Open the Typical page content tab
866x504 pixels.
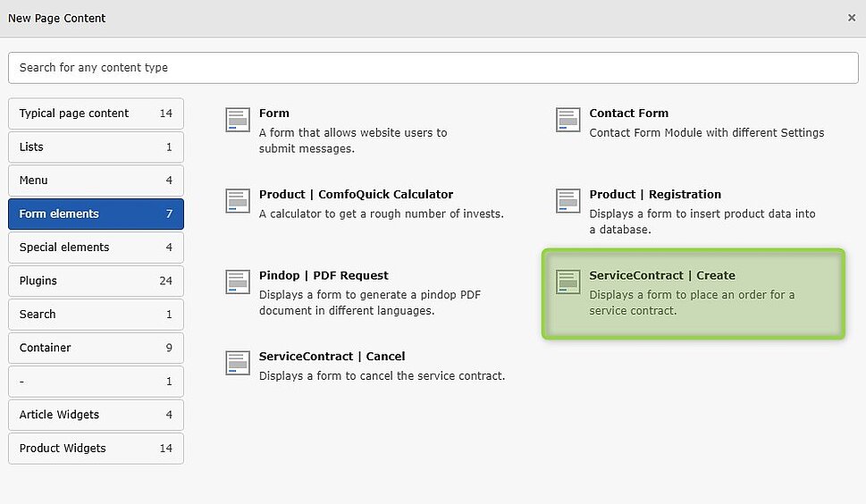coord(96,113)
